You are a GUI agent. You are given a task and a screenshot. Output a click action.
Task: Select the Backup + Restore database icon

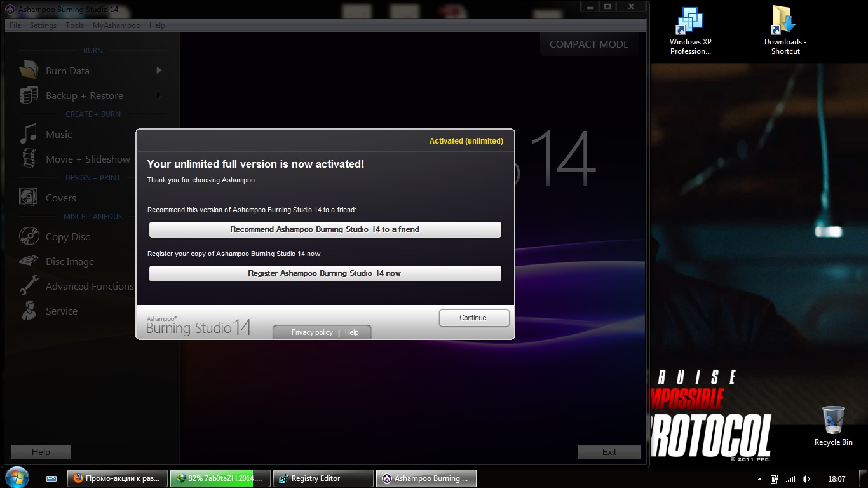29,95
